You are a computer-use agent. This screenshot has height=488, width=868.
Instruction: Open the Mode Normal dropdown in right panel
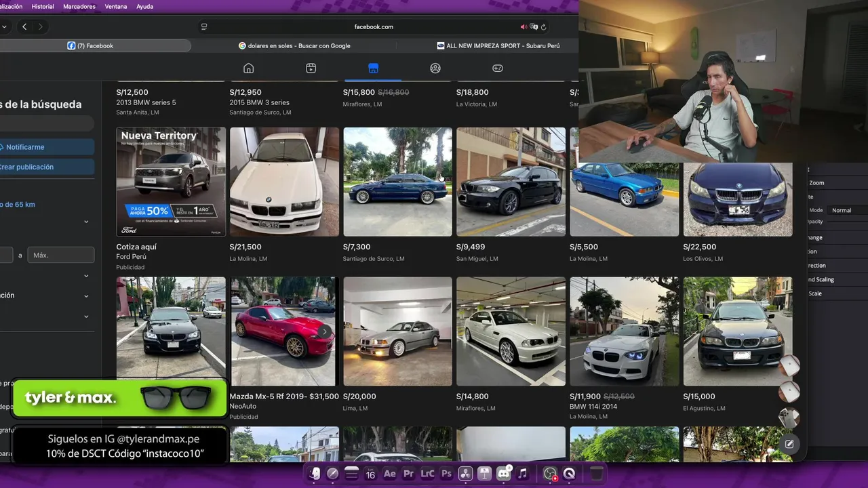(x=848, y=210)
